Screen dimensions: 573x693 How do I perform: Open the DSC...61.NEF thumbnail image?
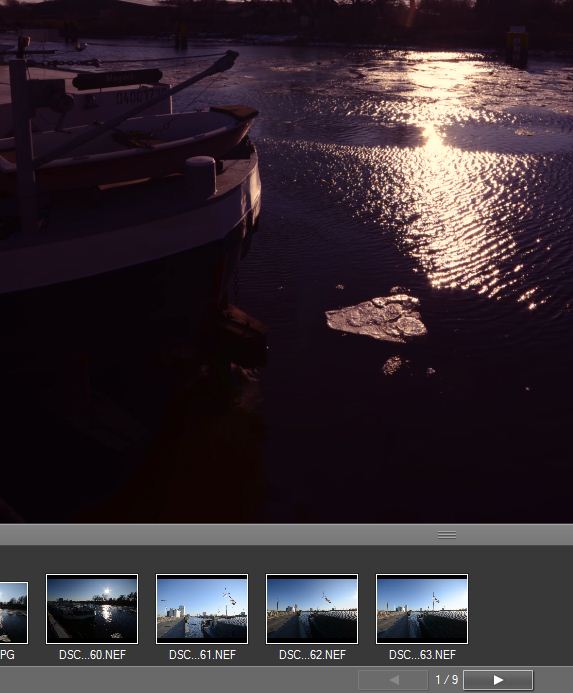202,609
